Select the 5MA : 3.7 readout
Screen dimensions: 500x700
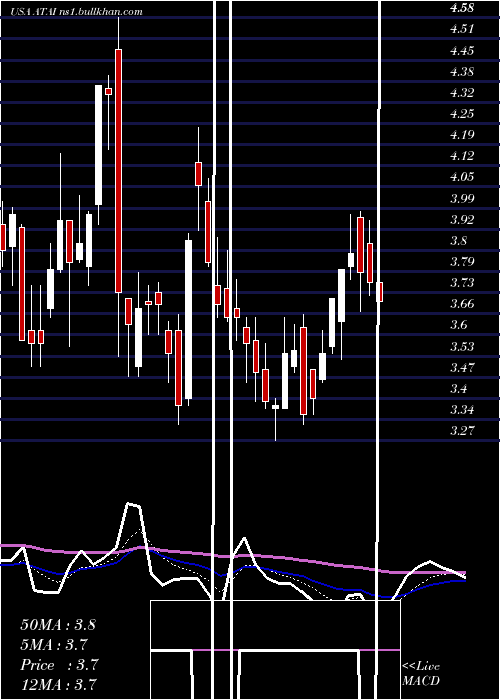(54, 645)
